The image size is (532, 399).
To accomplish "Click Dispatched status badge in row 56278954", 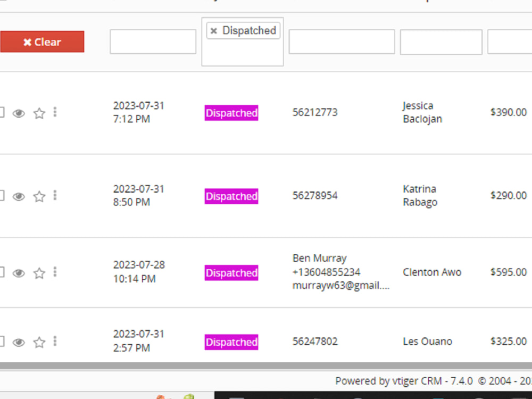I will [x=231, y=196].
